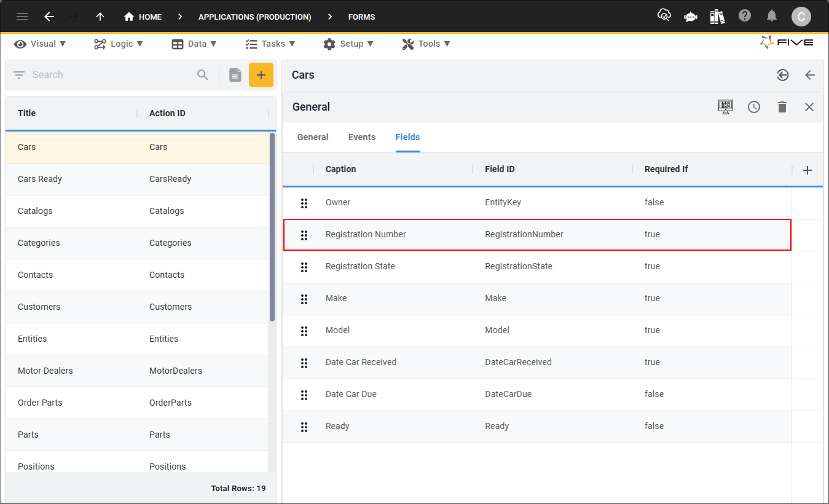Screen dimensions: 829x504
Task: Open the help question mark icon
Action: coord(745,16)
